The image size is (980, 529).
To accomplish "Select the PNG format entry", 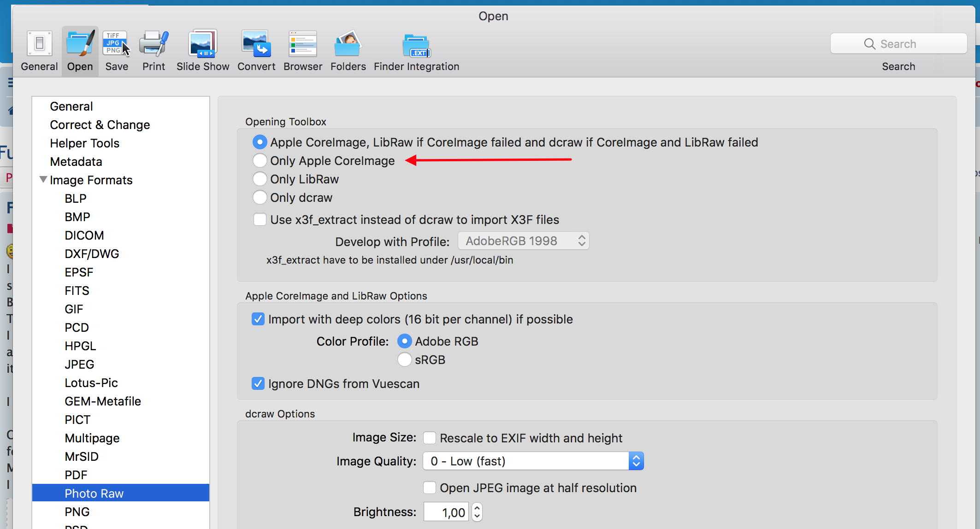I will [121, 511].
